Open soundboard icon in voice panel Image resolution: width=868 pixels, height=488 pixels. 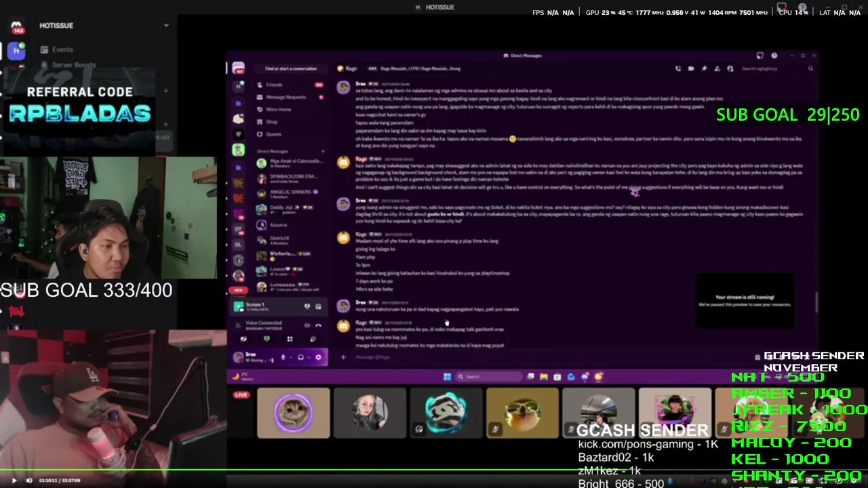point(313,339)
